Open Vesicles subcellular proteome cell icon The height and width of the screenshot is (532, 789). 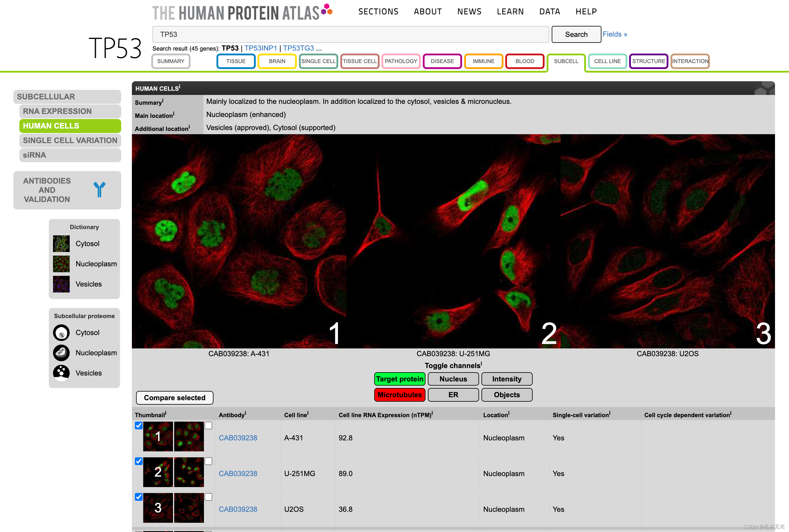point(61,373)
